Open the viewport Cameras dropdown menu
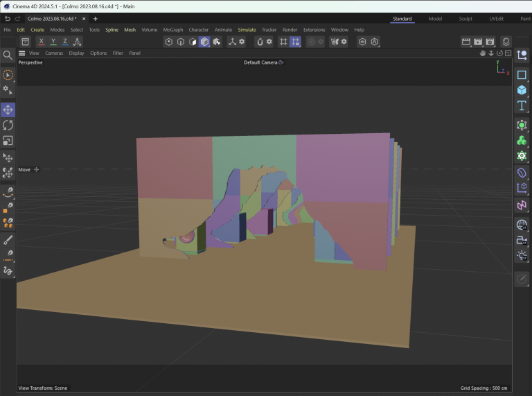532x396 pixels. (54, 53)
